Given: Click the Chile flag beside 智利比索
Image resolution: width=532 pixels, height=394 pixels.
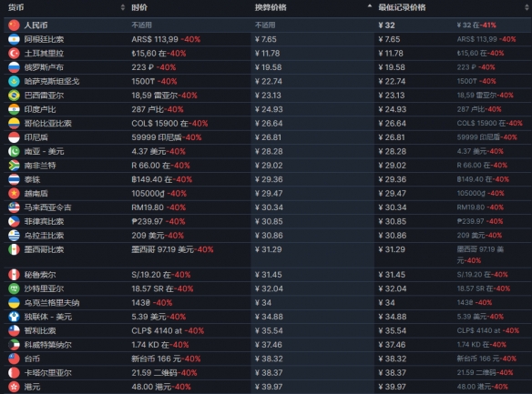Looking at the screenshot, I should click(x=14, y=330).
